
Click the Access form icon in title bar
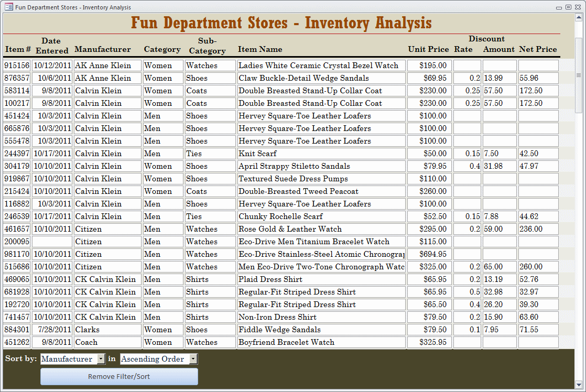pos(8,7)
